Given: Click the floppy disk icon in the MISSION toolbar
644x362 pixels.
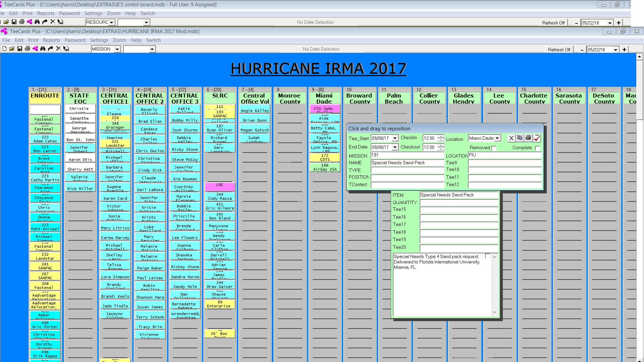Looking at the screenshot, I should click(19, 49).
